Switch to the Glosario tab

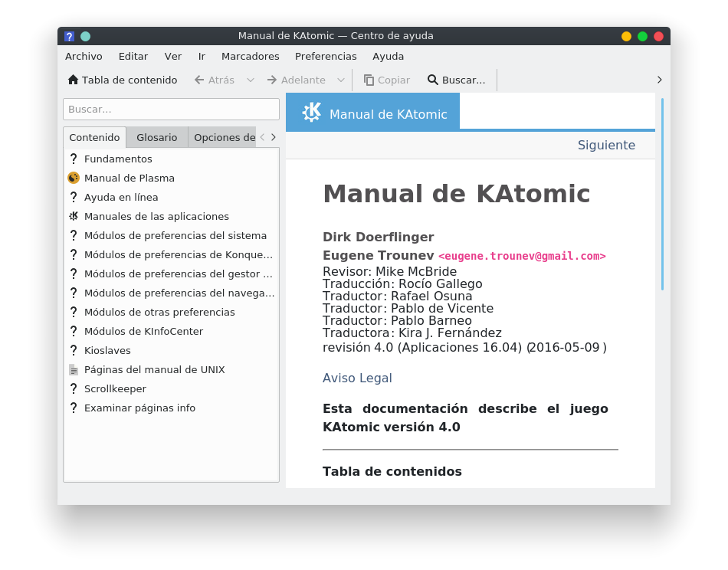[157, 137]
